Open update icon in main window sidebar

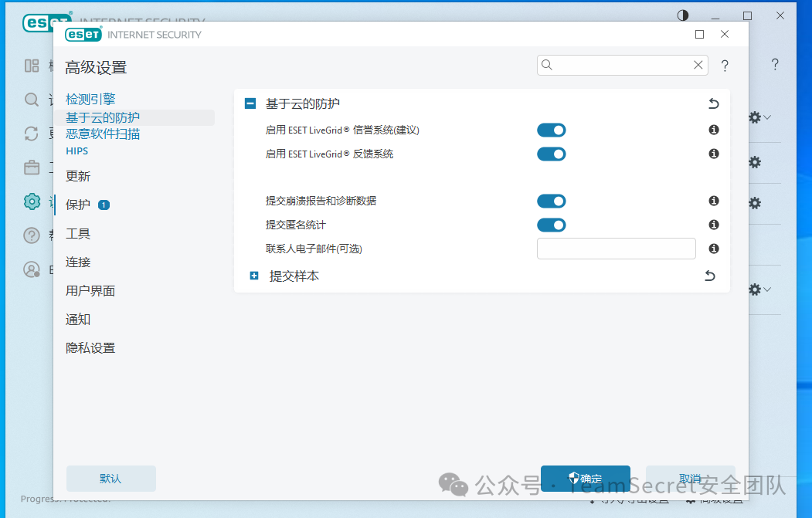tap(32, 134)
